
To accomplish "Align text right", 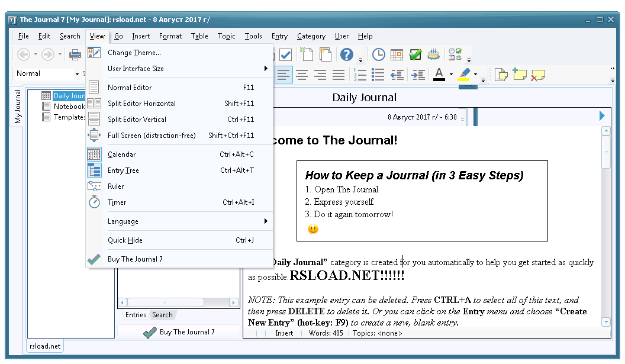I will 320,75.
